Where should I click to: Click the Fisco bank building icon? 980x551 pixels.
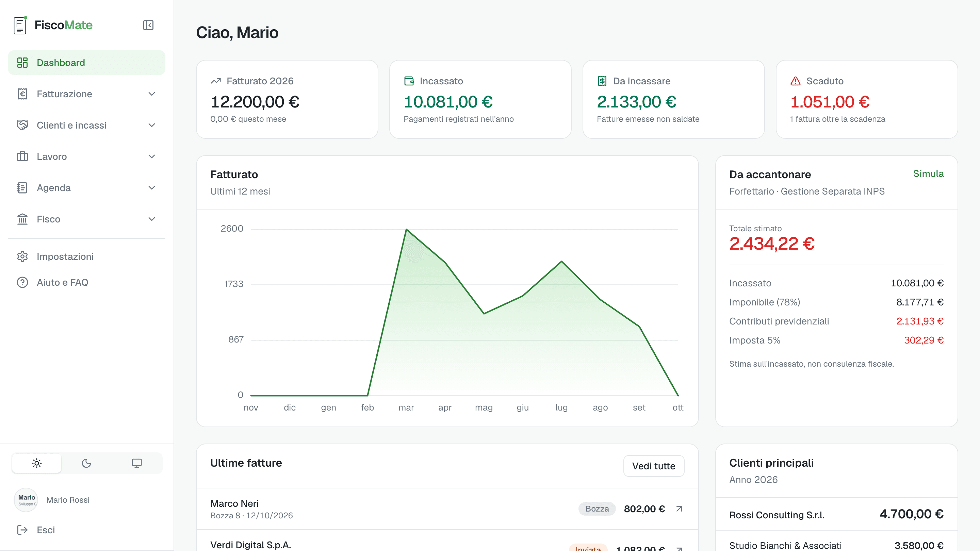[x=22, y=219]
